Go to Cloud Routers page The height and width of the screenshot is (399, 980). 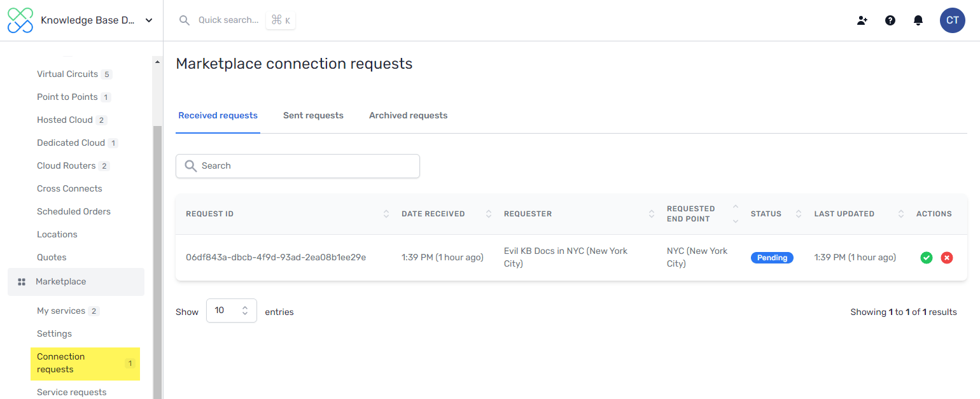[x=66, y=166]
